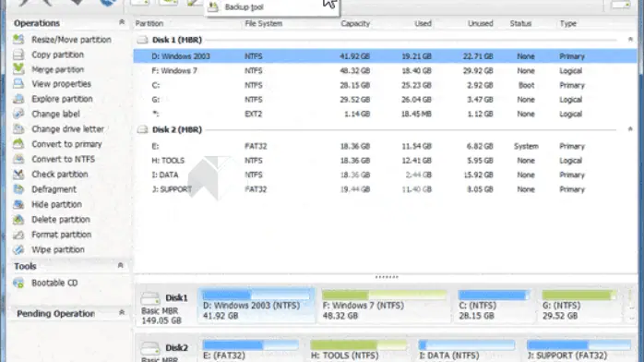
Task: Select F: Windows 7 usage bar in disk map
Action: click(384, 295)
